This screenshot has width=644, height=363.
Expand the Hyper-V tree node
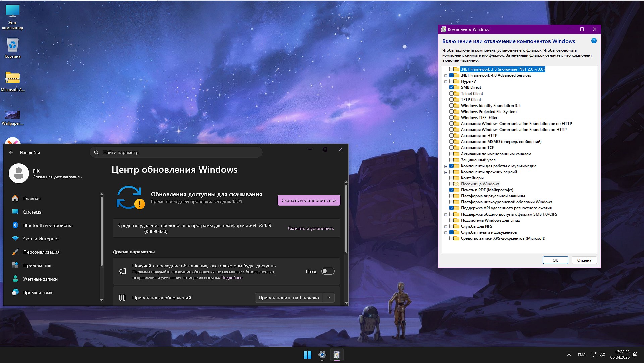click(446, 81)
